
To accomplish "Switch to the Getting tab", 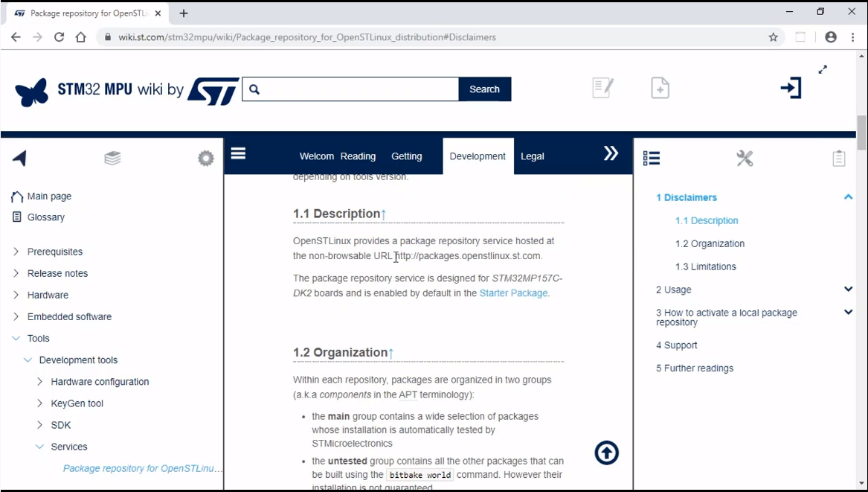I will [406, 156].
